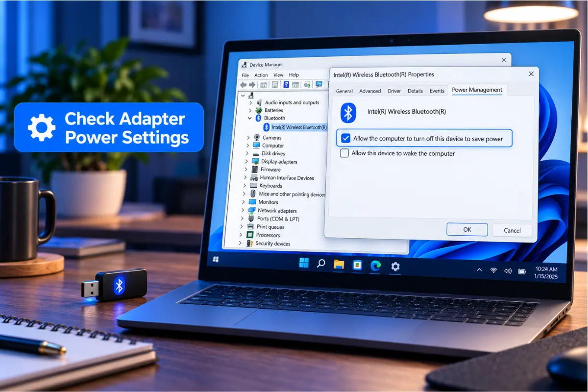Viewport: 588px width, 392px height.
Task: Expand the Firmware category
Action: [x=246, y=170]
